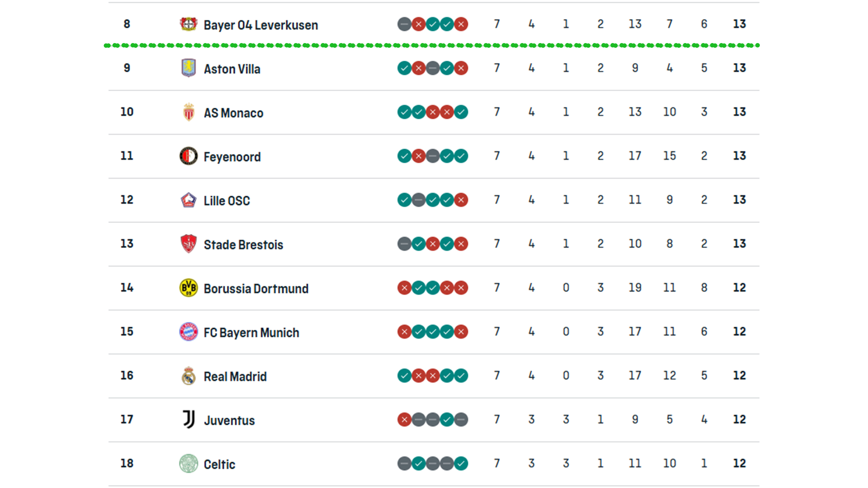Image resolution: width=868 pixels, height=488 pixels.
Task: Click the FC Bayern Munich club crest
Action: click(189, 331)
